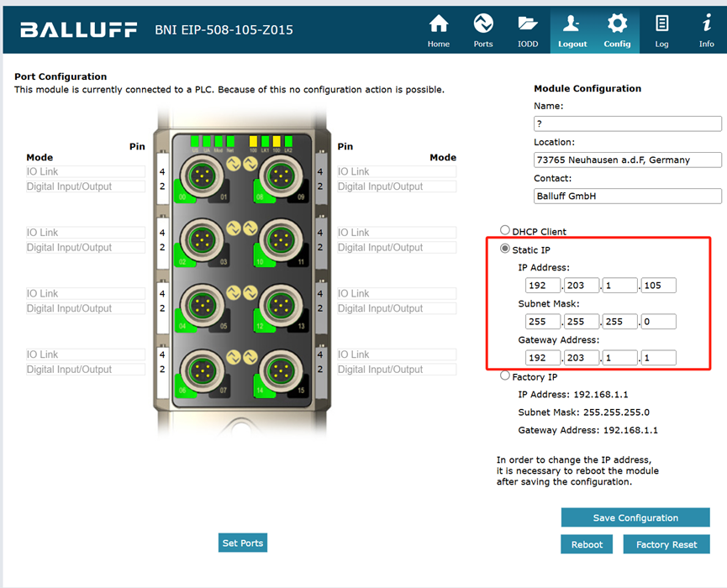727x588 pixels.
Task: Open pin 4 IO Link mode for port 08
Action: [397, 171]
